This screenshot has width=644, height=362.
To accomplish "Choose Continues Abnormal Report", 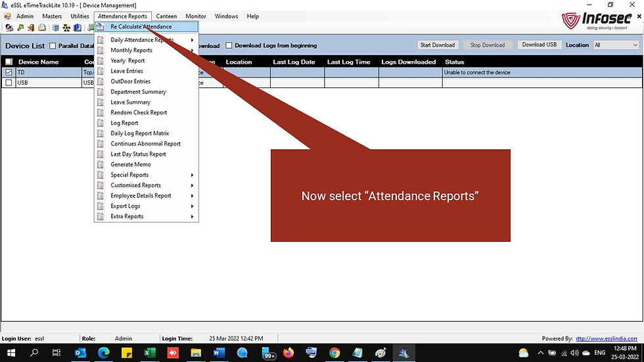I will pos(147,144).
